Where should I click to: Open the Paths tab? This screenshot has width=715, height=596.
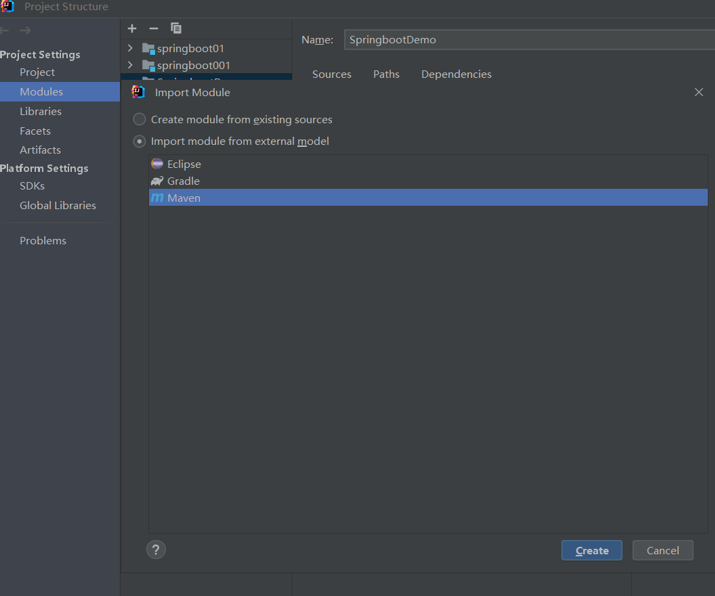[386, 74]
